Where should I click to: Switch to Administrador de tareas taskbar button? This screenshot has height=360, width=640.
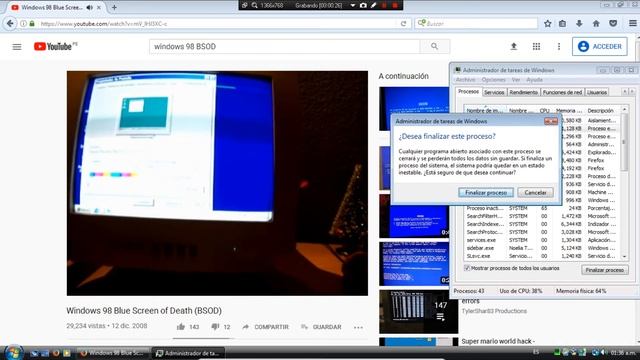click(x=188, y=353)
